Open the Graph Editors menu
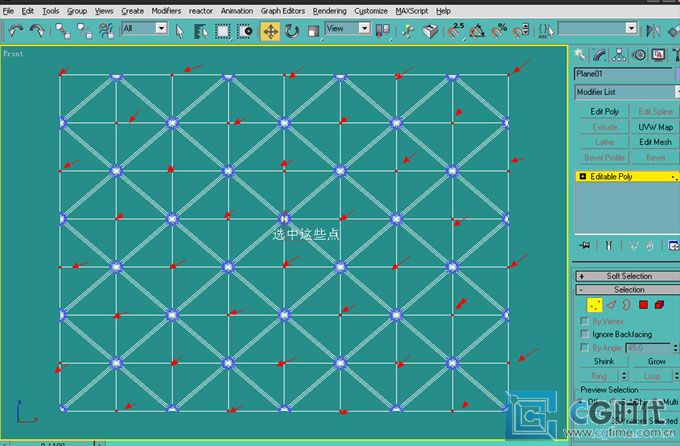 point(283,11)
